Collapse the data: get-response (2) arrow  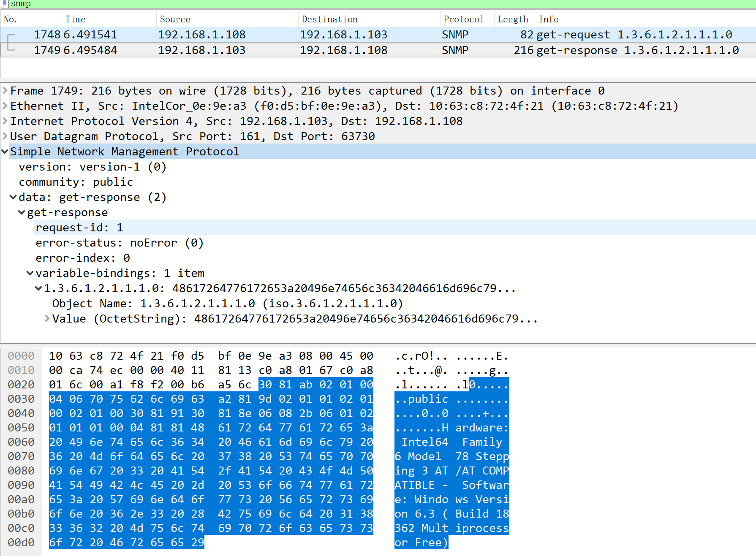[13, 197]
